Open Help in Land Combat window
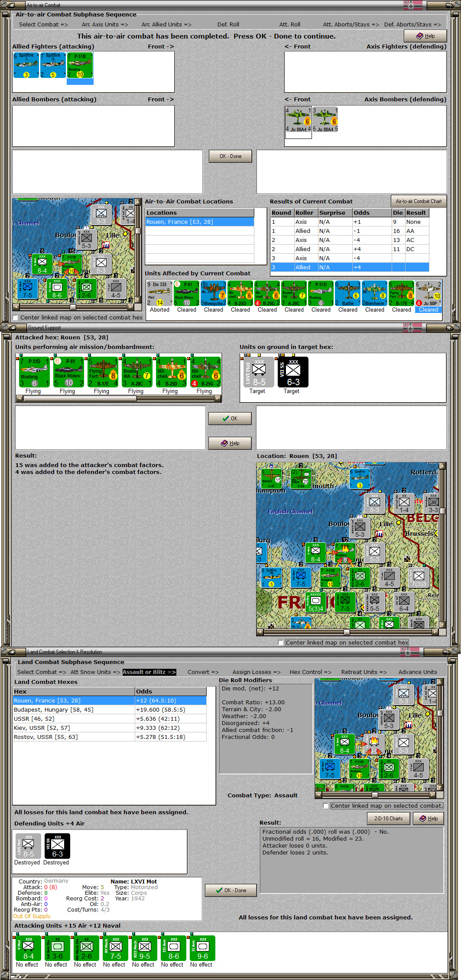This screenshot has height=980, width=461. pos(428,819)
